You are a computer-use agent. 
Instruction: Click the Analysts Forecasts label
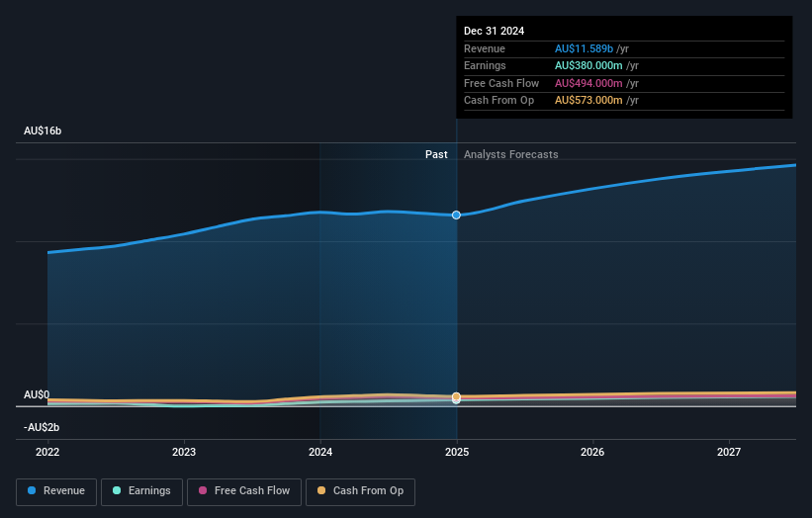511,154
